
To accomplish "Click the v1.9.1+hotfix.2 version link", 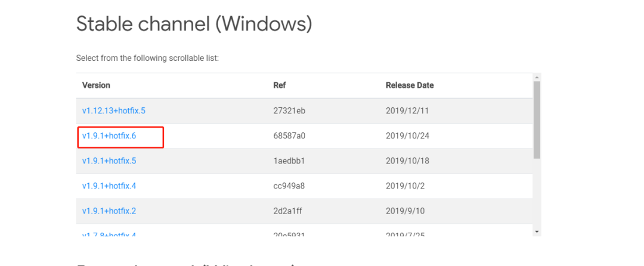I will [109, 211].
